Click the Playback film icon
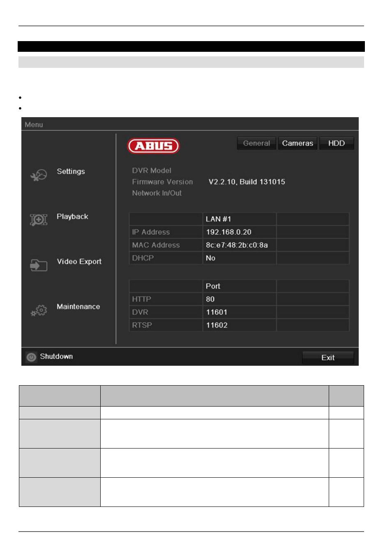Viewport: 392px width, 555px height. [39, 220]
